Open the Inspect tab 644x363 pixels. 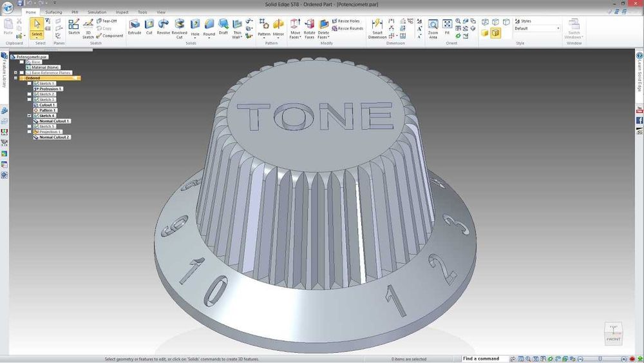pos(122,12)
